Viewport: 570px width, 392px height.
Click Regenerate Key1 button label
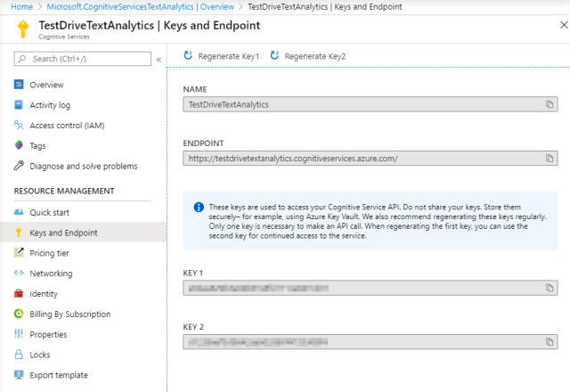coord(228,56)
